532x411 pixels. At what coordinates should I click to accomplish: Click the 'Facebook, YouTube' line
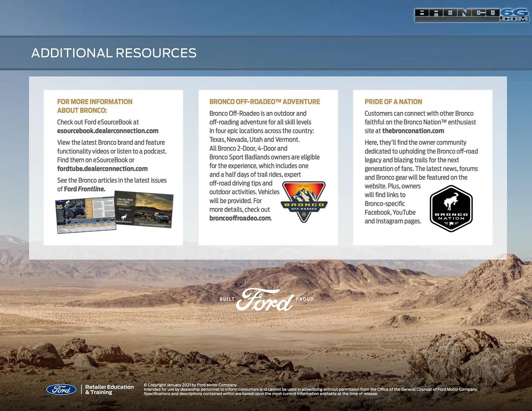click(390, 212)
